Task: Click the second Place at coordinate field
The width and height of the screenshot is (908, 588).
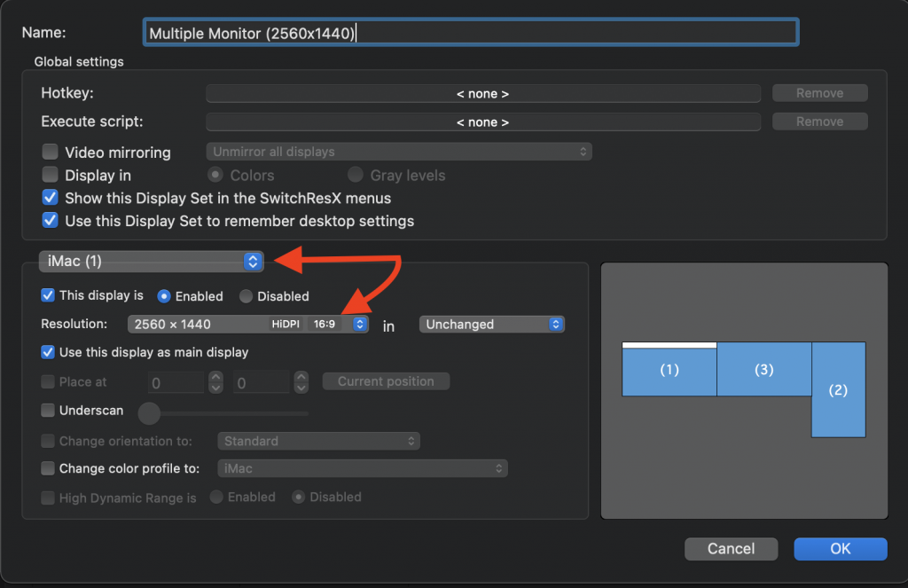Action: point(262,382)
